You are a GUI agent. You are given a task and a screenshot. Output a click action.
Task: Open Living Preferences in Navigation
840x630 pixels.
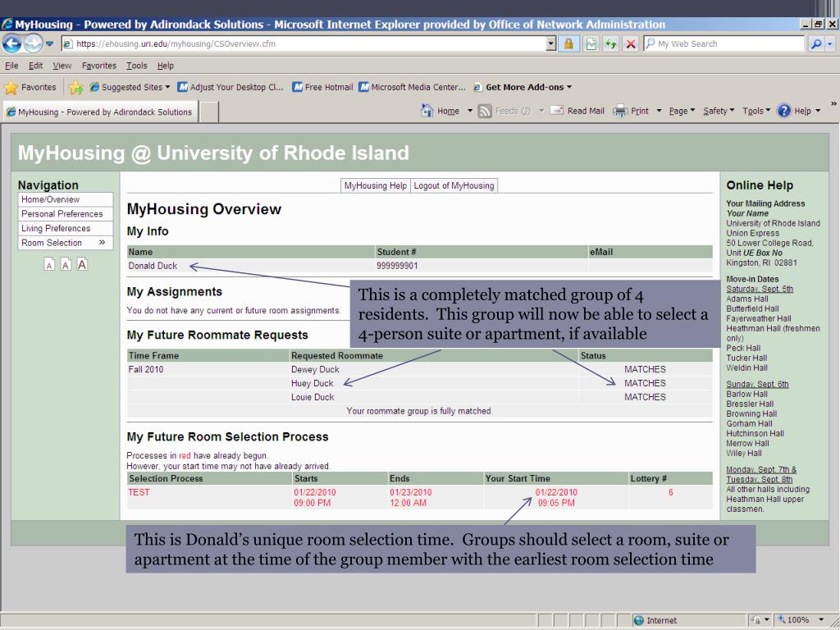point(66,228)
